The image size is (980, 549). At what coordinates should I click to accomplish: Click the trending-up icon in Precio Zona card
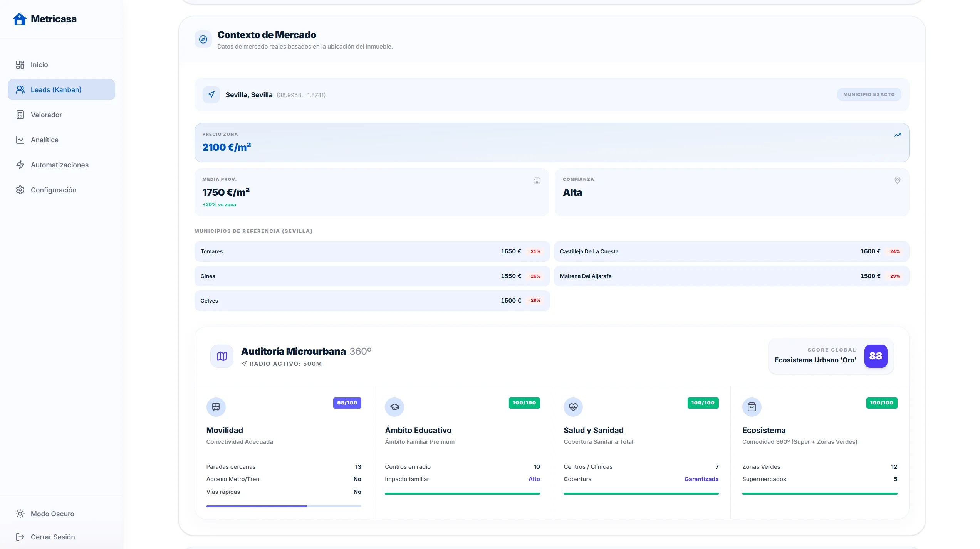click(x=897, y=135)
